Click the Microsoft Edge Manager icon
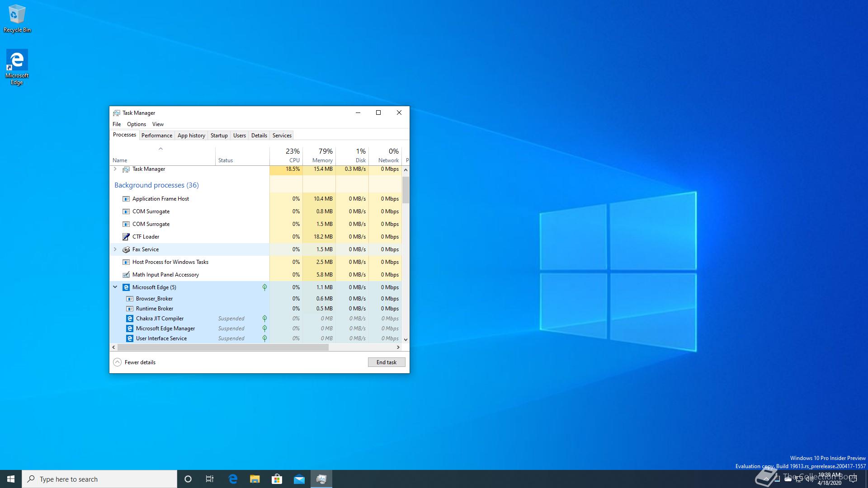The width and height of the screenshot is (868, 488). (130, 328)
